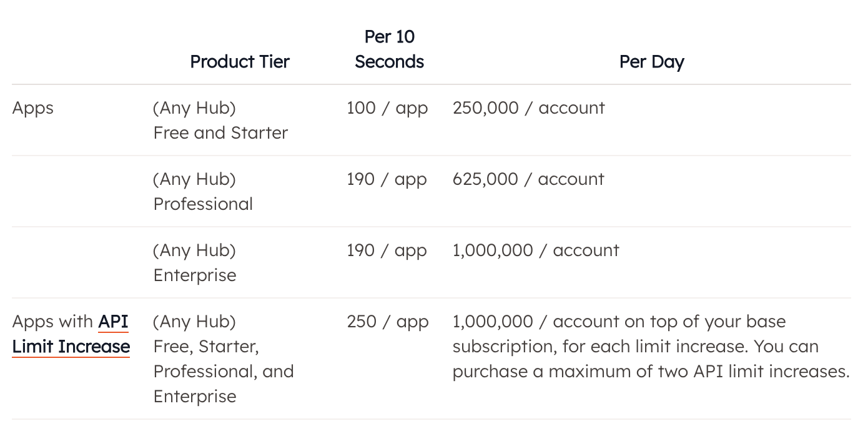Click 1,000,000 / account in the Enterprise-only row
Image resolution: width=868 pixels, height=426 pixels.
(536, 250)
